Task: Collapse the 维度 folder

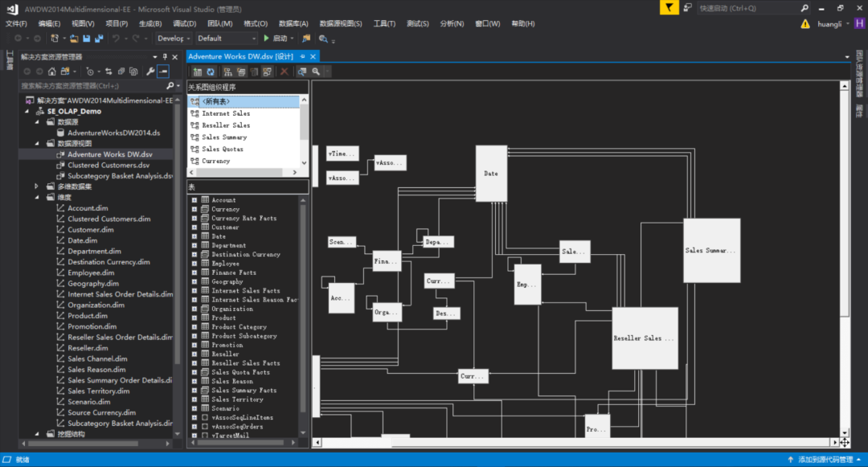Action: point(37,197)
